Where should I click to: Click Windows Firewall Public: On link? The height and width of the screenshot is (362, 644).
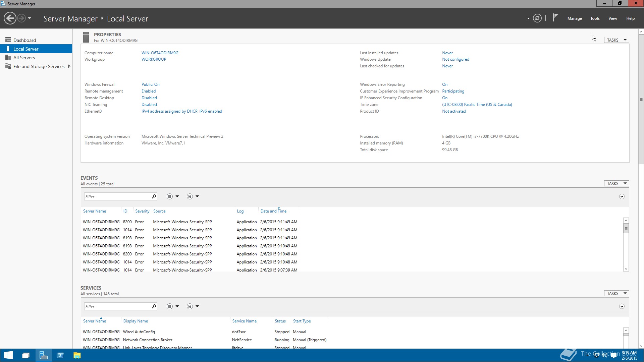151,84
